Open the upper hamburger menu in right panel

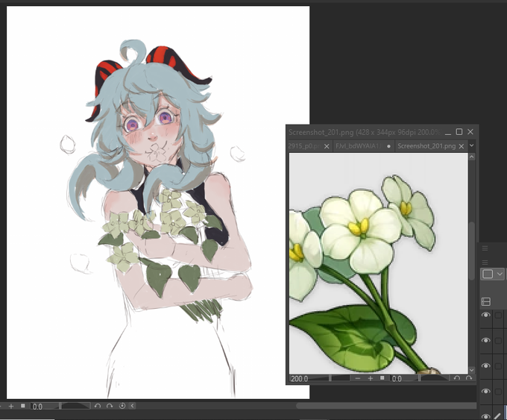(485, 248)
